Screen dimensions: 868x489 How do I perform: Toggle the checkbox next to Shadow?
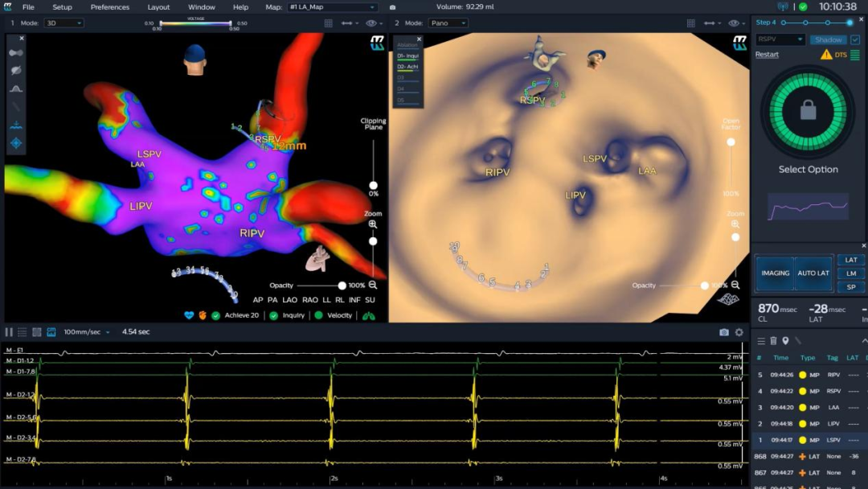pos(855,39)
